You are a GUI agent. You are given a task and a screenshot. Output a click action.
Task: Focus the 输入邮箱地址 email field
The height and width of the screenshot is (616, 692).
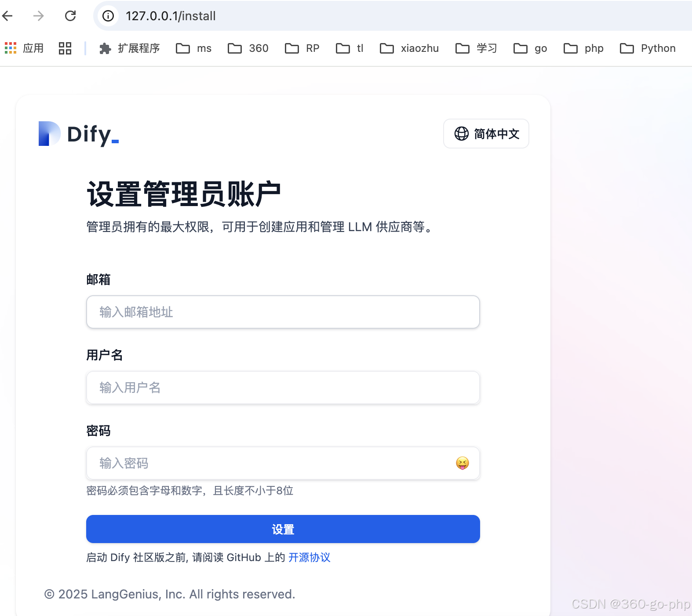(283, 312)
